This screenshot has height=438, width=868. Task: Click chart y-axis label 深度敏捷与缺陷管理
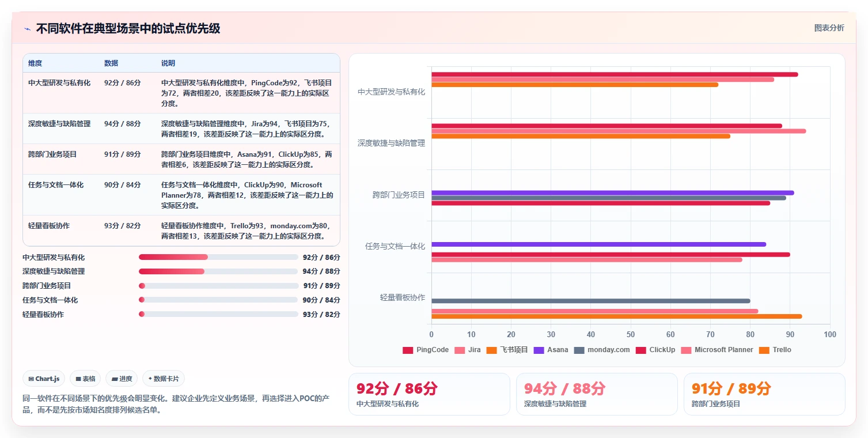coord(391,143)
